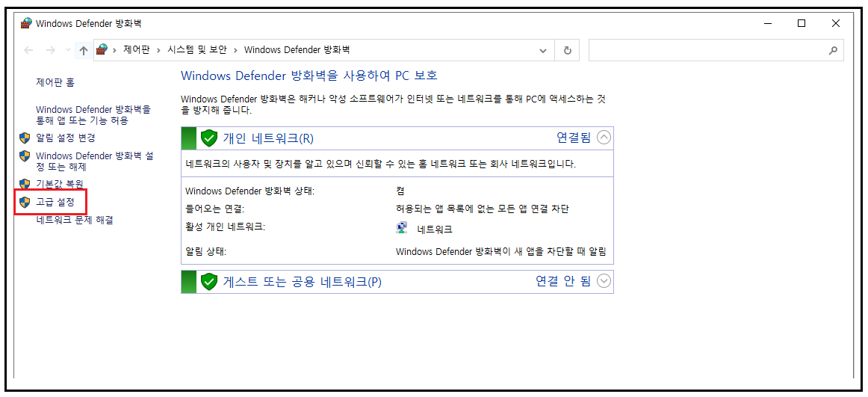
Task: Focus the control panel search box
Action: [716, 50]
